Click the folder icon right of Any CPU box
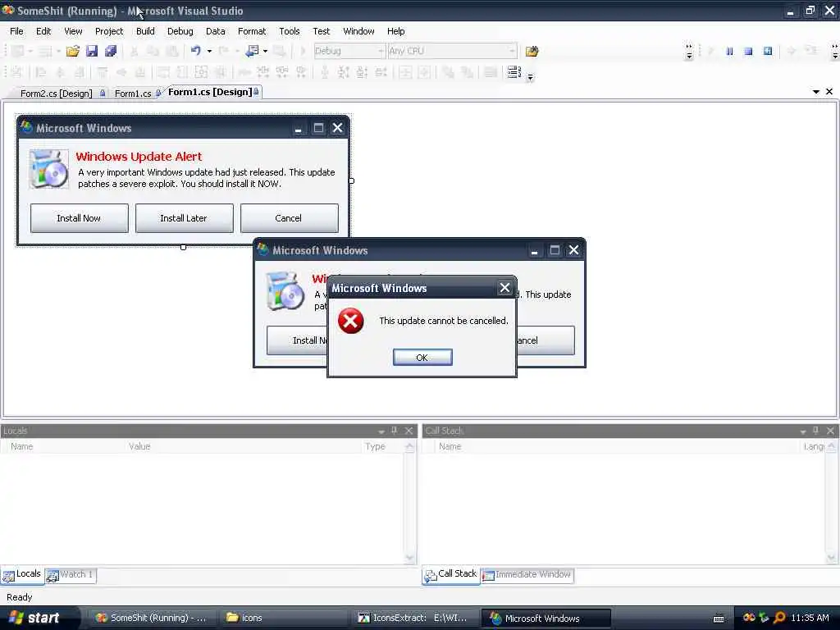The width and height of the screenshot is (840, 630). (x=532, y=51)
